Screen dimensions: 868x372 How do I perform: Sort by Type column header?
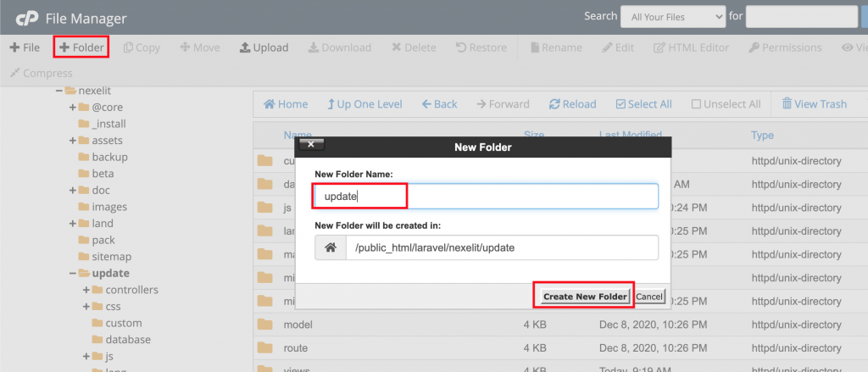pyautogui.click(x=762, y=135)
